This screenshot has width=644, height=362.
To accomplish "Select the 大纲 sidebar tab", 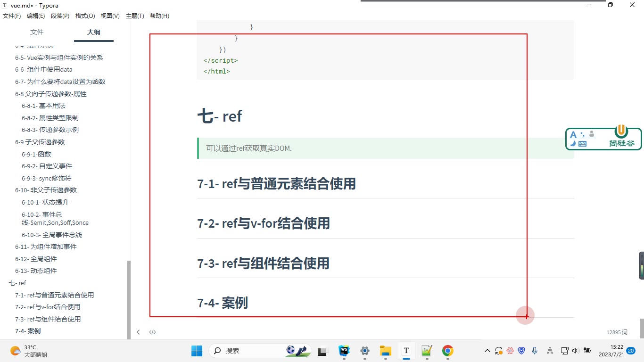I will [94, 32].
